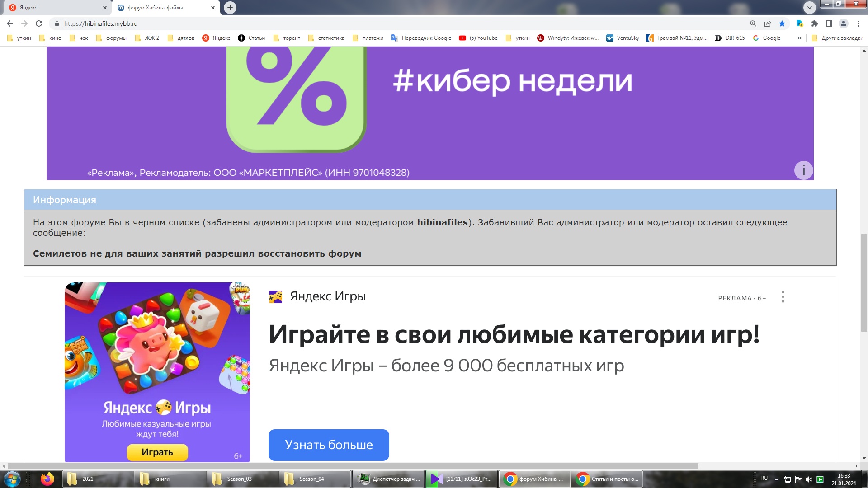
Task: Open the дятлов bookmark folder
Action: (181, 38)
